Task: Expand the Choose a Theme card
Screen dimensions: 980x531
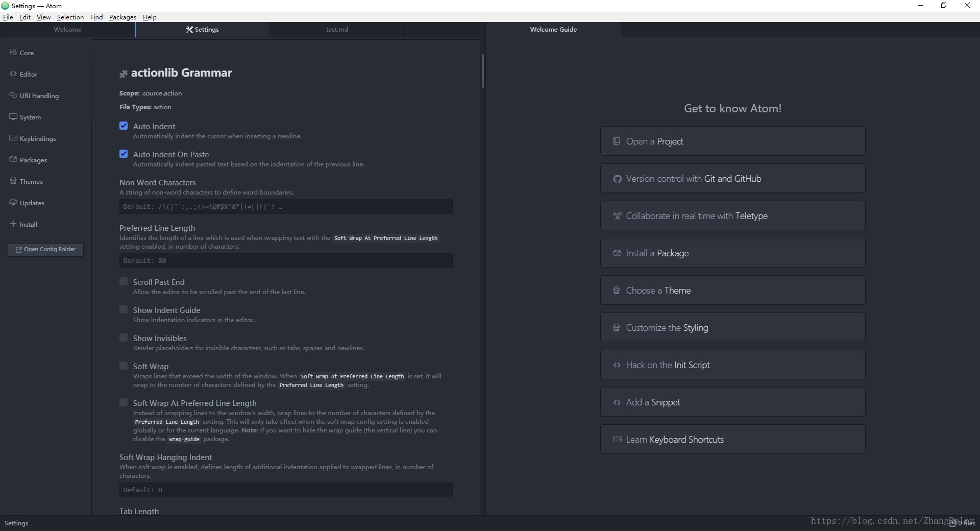Action: pyautogui.click(x=733, y=290)
